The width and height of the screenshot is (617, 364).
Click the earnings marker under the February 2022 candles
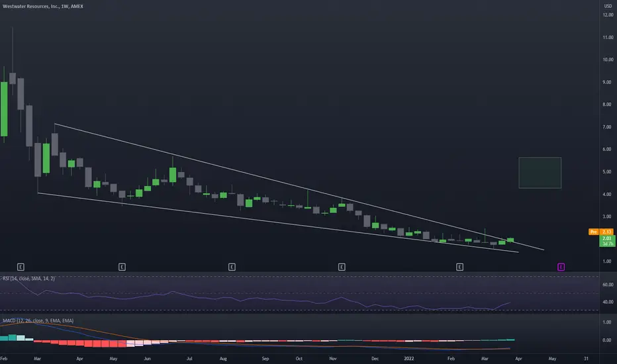click(459, 267)
